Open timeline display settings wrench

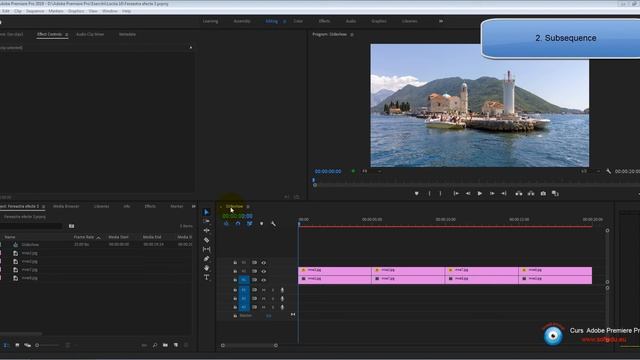click(x=273, y=224)
